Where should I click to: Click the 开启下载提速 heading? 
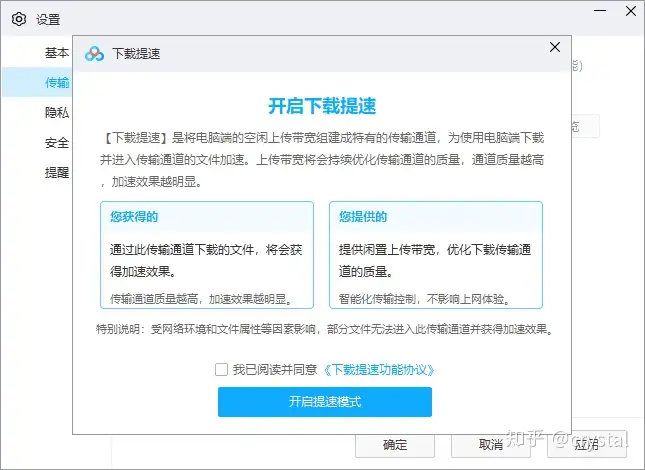click(x=322, y=106)
